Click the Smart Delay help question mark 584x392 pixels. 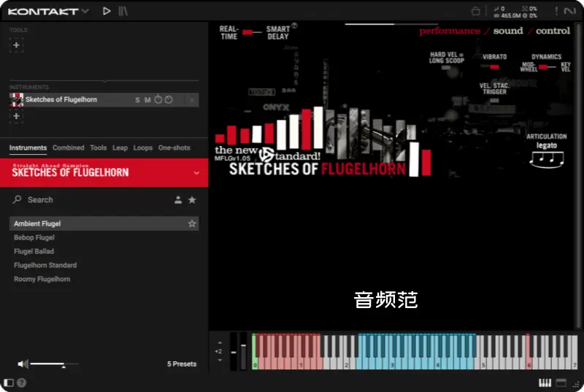point(294,26)
